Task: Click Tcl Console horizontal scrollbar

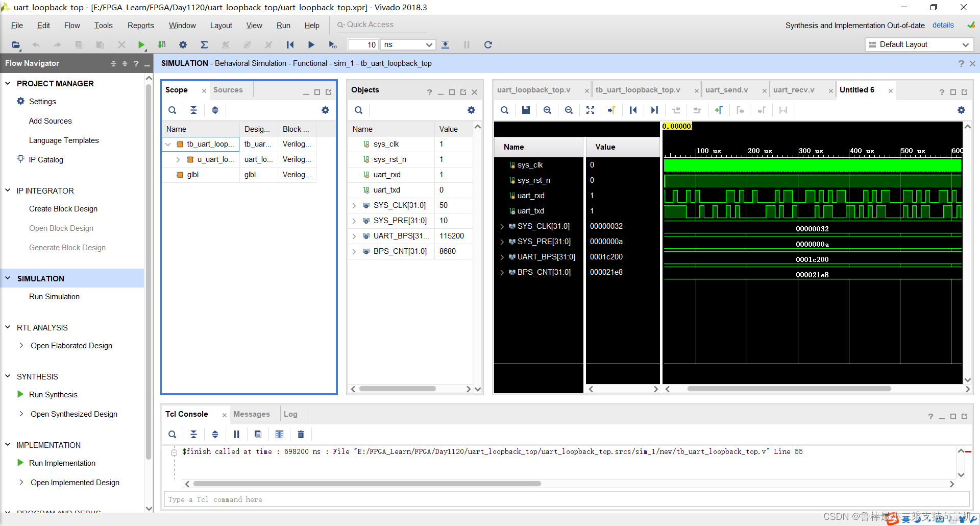Action: coord(366,484)
